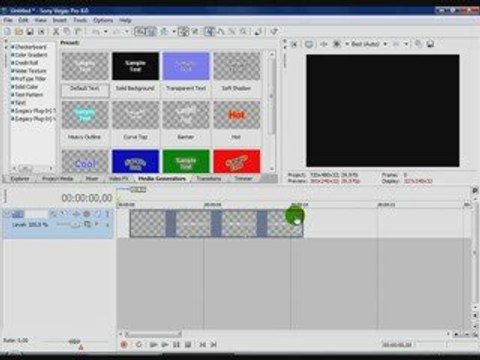Select the Envelope Edit tool icon
Screen dimensions: 480x360
tap(221, 32)
